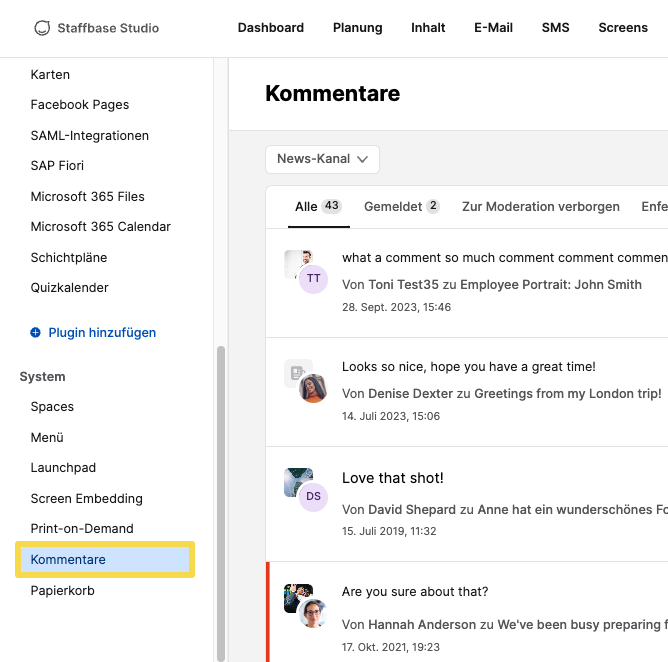Click the timestamp 28. Sept. 2023, 15:46
The width and height of the screenshot is (668, 662).
coord(396,307)
